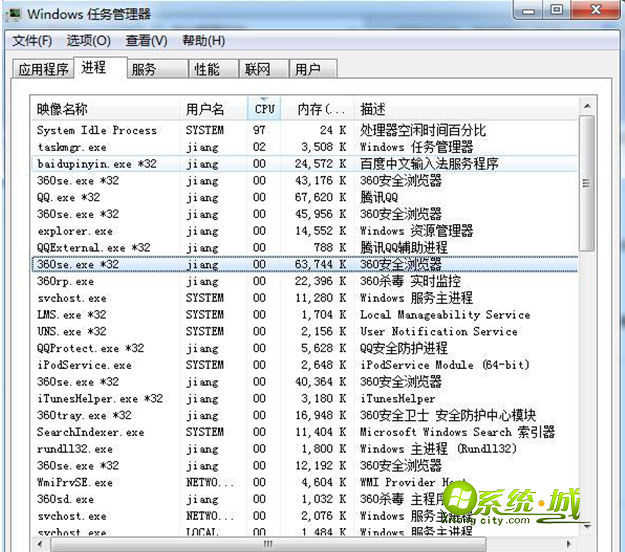This screenshot has width=625, height=552.
Task: Select the LMS.exe *32 process
Action: pos(305,314)
